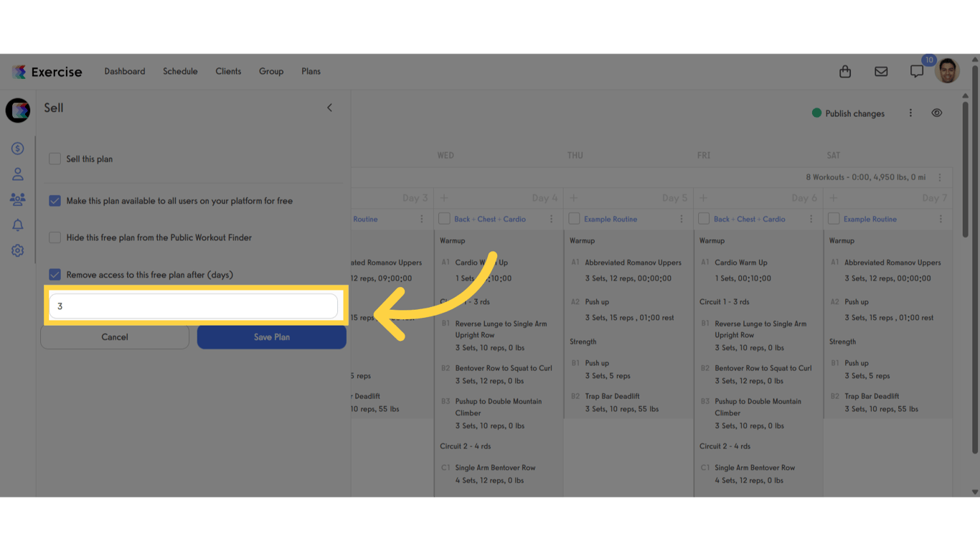Click the Cancel button
The height and width of the screenshot is (551, 980).
pos(115,337)
